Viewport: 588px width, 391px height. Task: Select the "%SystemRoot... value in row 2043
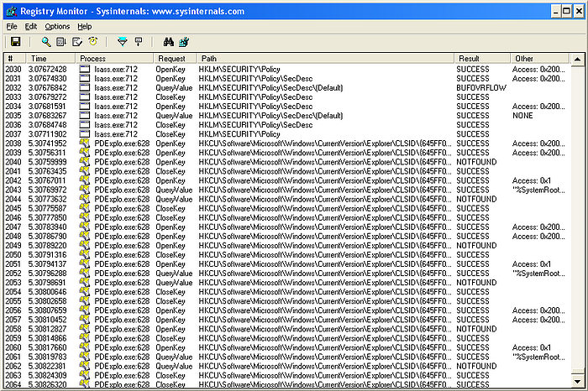click(x=538, y=190)
